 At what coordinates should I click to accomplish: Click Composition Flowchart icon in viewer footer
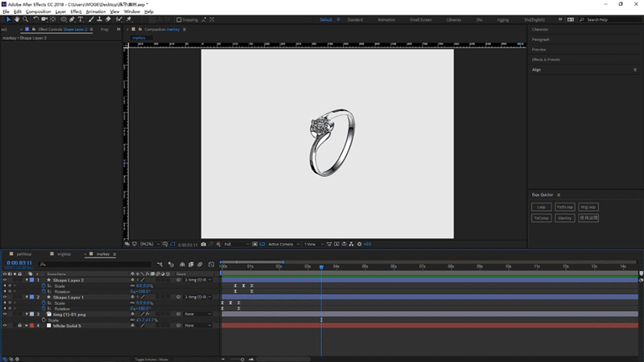351,245
